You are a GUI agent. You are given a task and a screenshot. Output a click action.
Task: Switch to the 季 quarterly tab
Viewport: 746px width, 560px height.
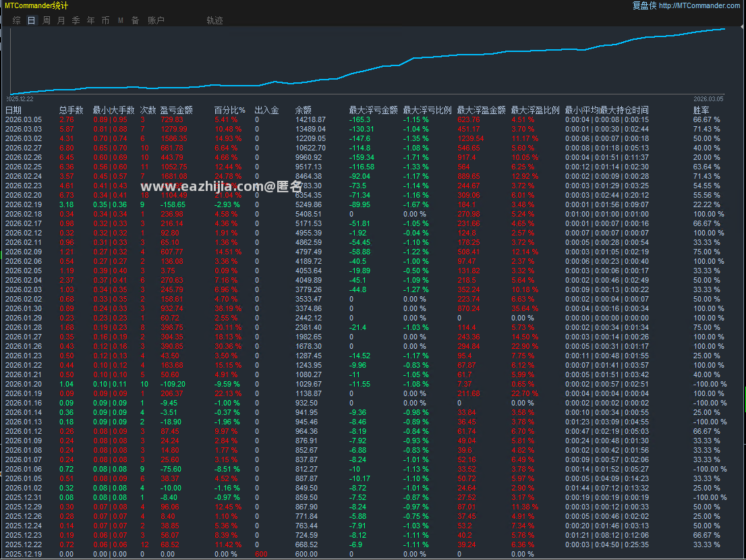click(x=76, y=20)
